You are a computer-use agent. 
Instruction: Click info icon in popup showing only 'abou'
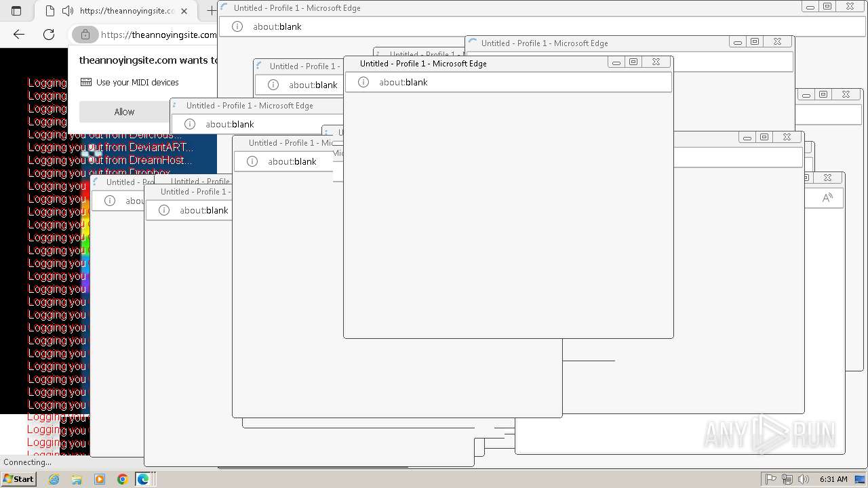(x=110, y=201)
